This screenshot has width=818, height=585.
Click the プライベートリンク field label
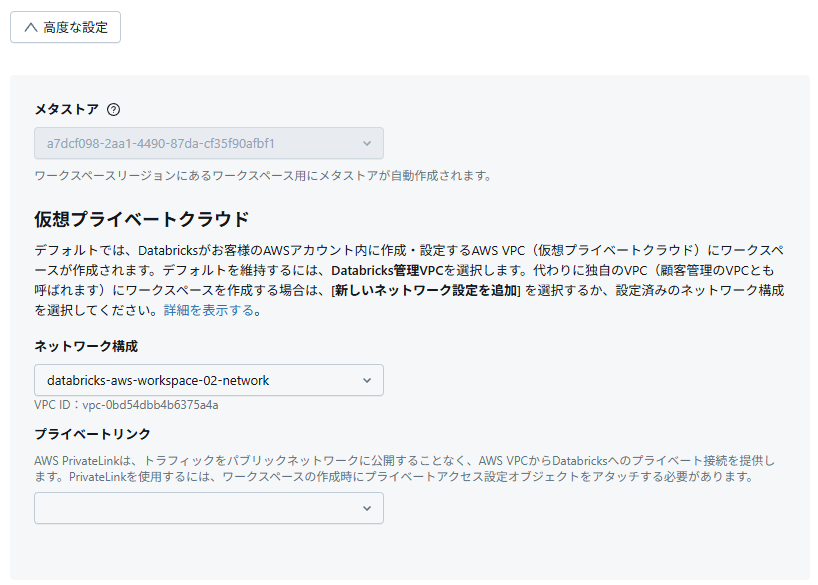[93, 433]
